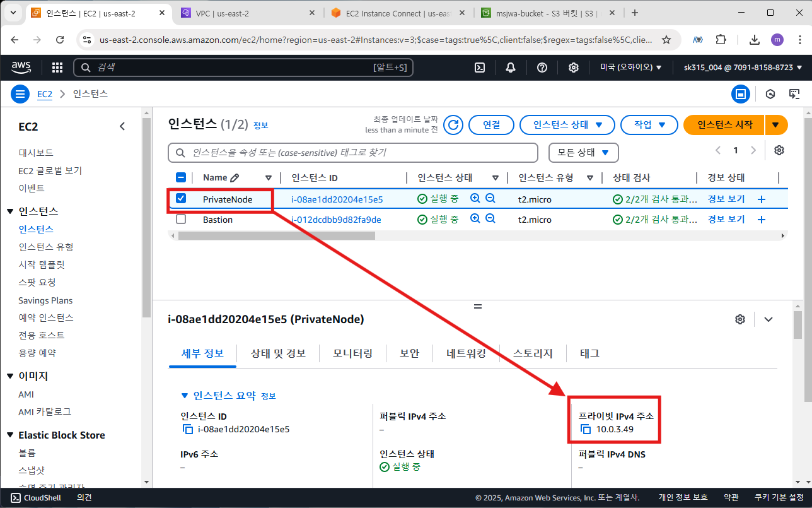Open browser extensions puzzle icon

(x=721, y=39)
